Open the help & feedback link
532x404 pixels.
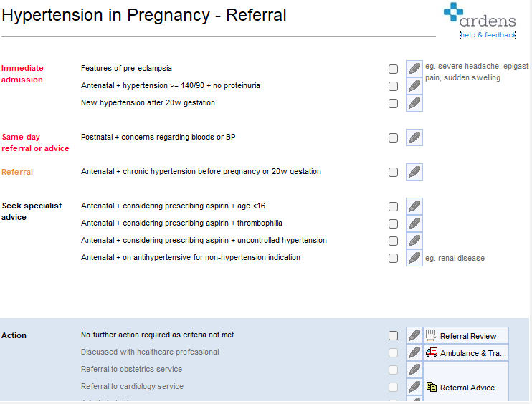tap(488, 35)
